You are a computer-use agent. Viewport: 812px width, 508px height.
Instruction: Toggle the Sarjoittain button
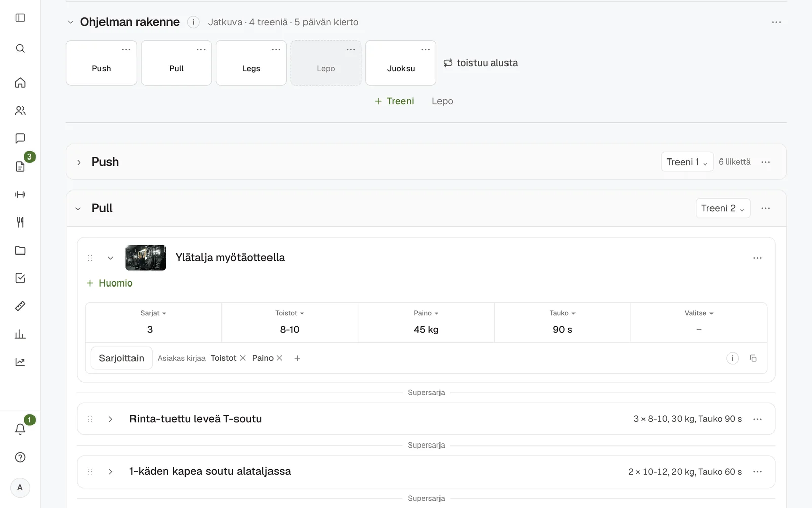pos(122,358)
